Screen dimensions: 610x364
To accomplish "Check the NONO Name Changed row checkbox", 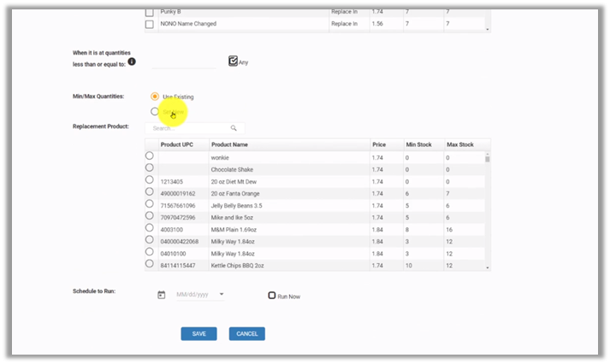I will 150,24.
